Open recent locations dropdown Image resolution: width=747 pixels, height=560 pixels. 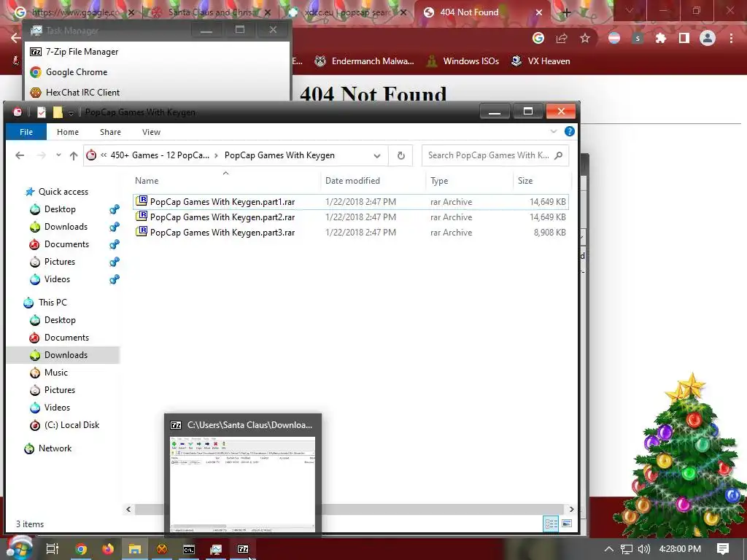(58, 155)
